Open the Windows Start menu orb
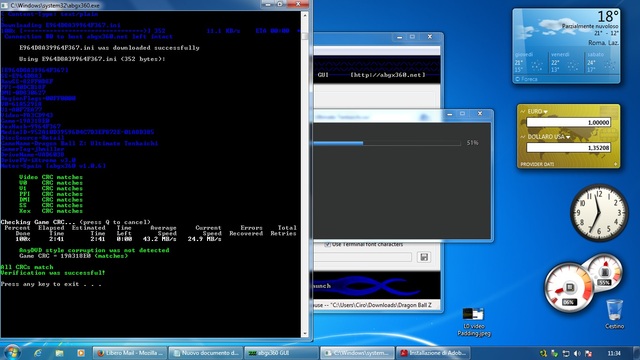 (12, 353)
